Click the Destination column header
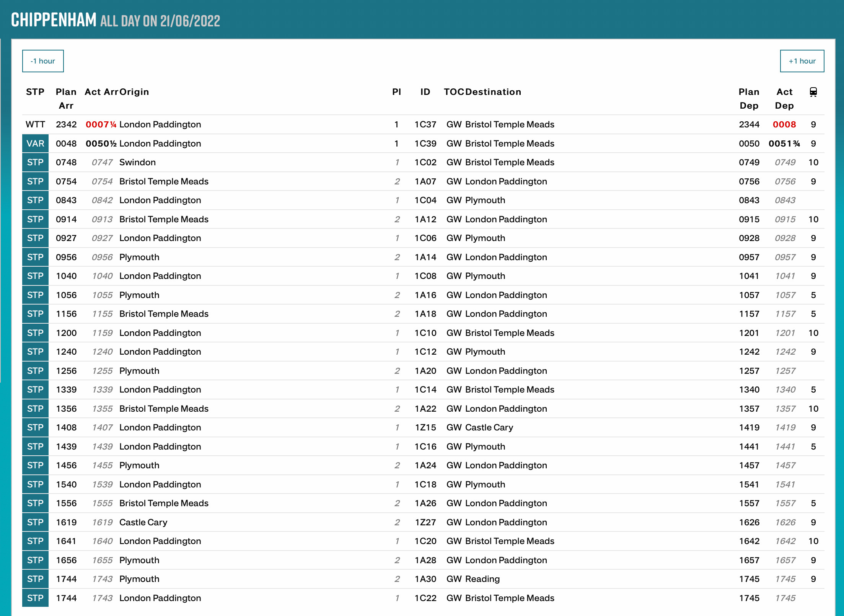The height and width of the screenshot is (616, 844). coord(493,92)
